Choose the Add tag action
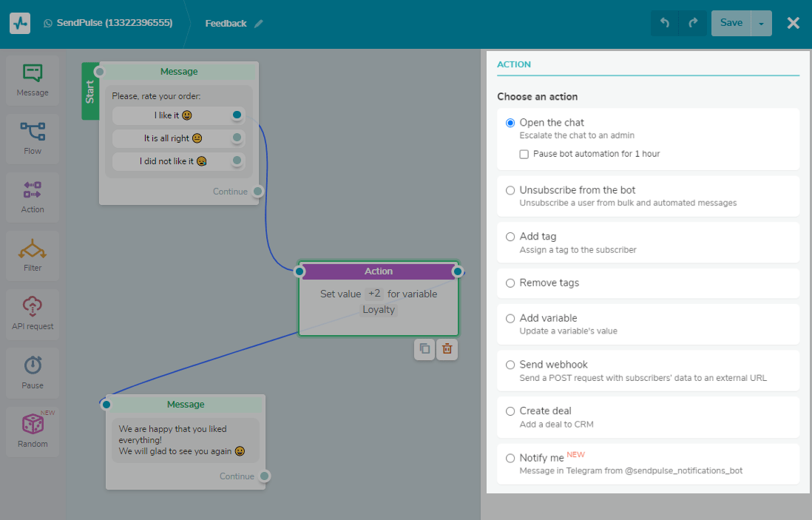 click(511, 237)
